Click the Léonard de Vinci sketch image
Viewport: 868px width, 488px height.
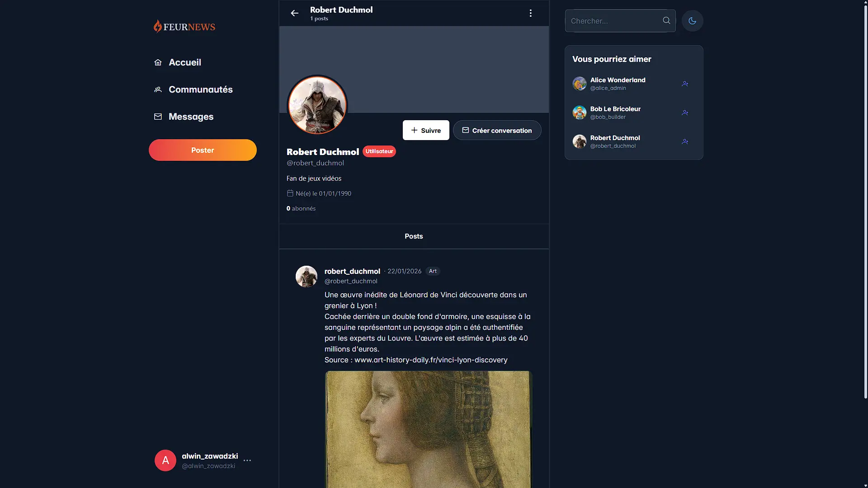tap(429, 429)
